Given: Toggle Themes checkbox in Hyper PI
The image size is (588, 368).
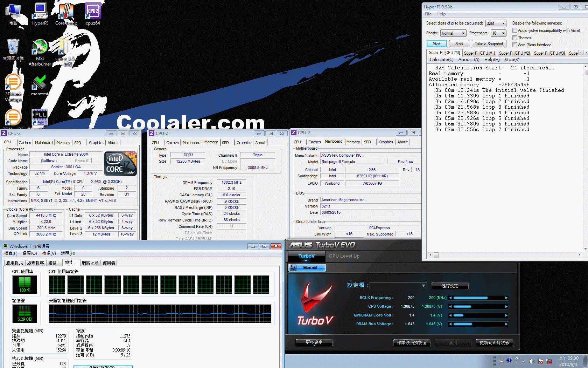Looking at the screenshot, I should [x=515, y=38].
